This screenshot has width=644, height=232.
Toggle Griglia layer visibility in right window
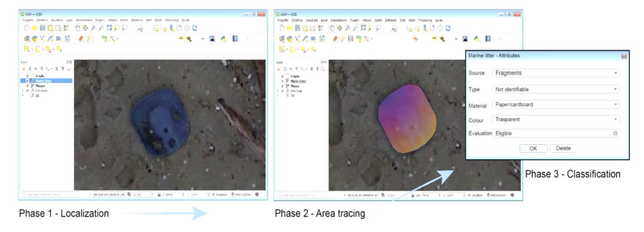(283, 76)
